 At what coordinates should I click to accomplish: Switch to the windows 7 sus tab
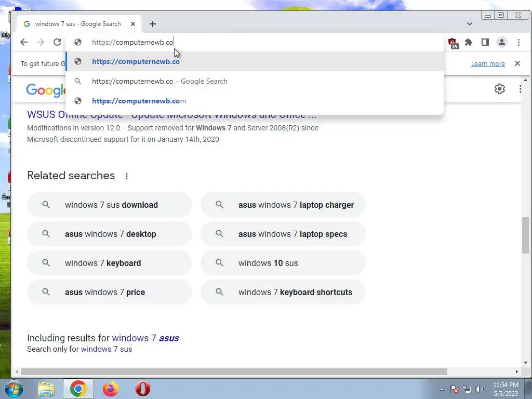pos(79,24)
